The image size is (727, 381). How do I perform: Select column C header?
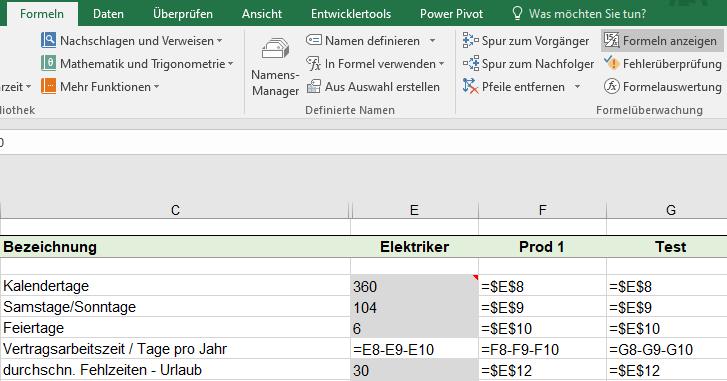tap(175, 210)
